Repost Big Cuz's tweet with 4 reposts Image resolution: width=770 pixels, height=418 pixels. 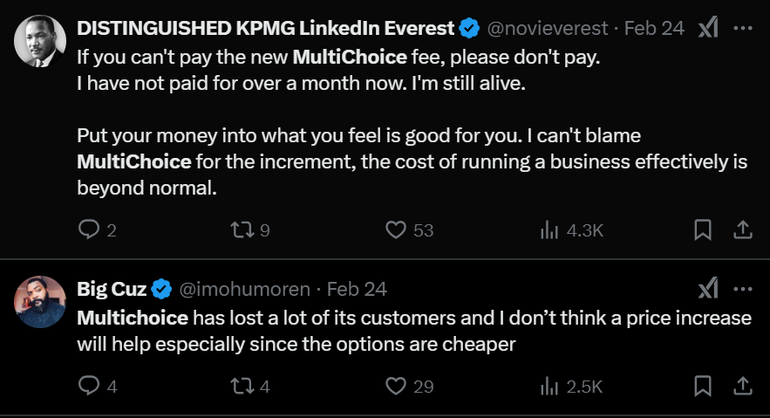pyautogui.click(x=240, y=385)
